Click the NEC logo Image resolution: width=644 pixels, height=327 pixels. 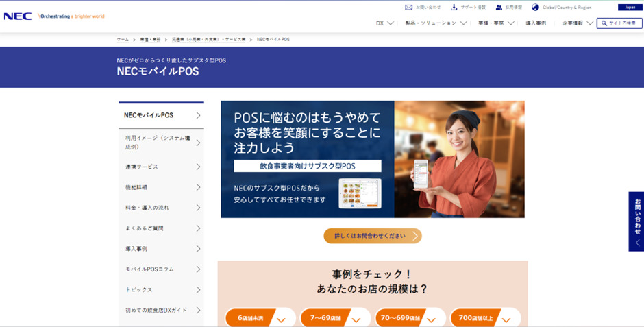18,16
